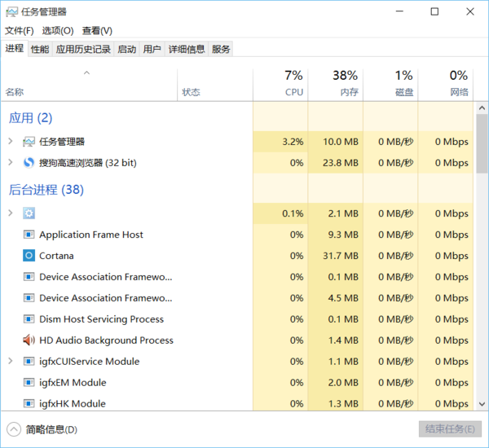This screenshot has height=448, width=489.
Task: Select the Dism Host Servicing Process row
Action: [237, 319]
